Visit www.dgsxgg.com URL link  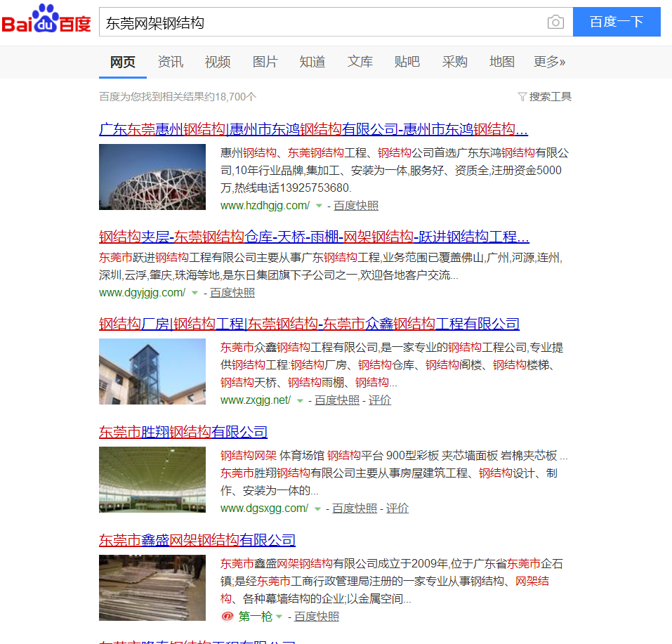[265, 508]
